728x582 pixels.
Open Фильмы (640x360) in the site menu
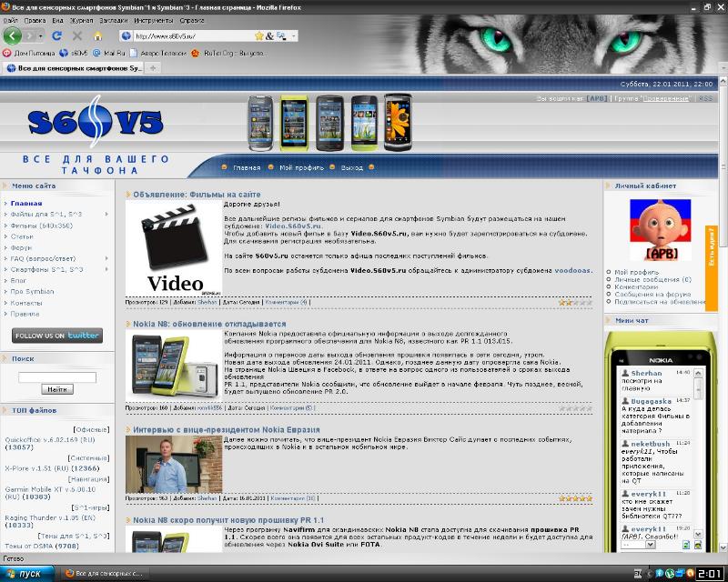(41, 226)
